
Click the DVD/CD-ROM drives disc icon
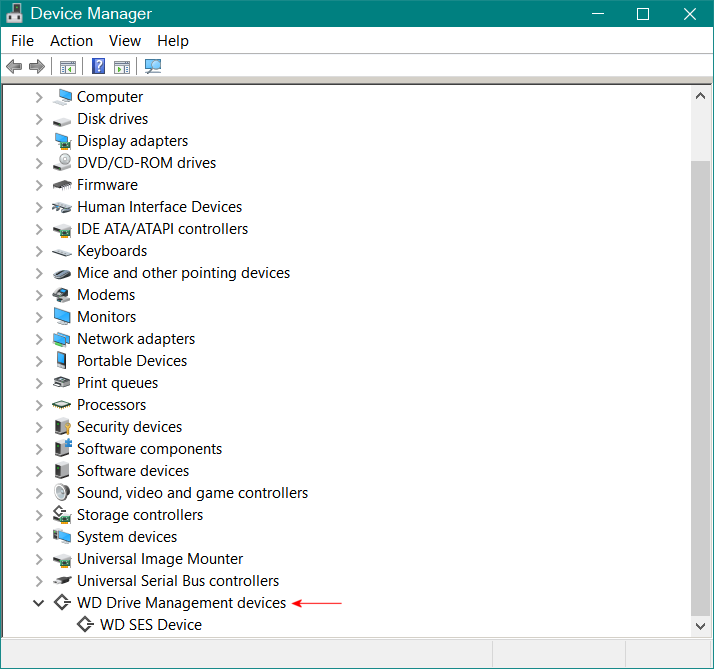point(62,163)
